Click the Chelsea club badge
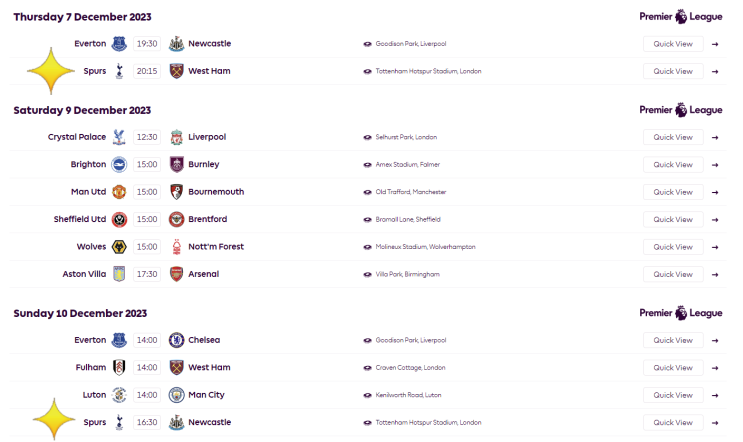The width and height of the screenshot is (743, 442). pyautogui.click(x=176, y=340)
